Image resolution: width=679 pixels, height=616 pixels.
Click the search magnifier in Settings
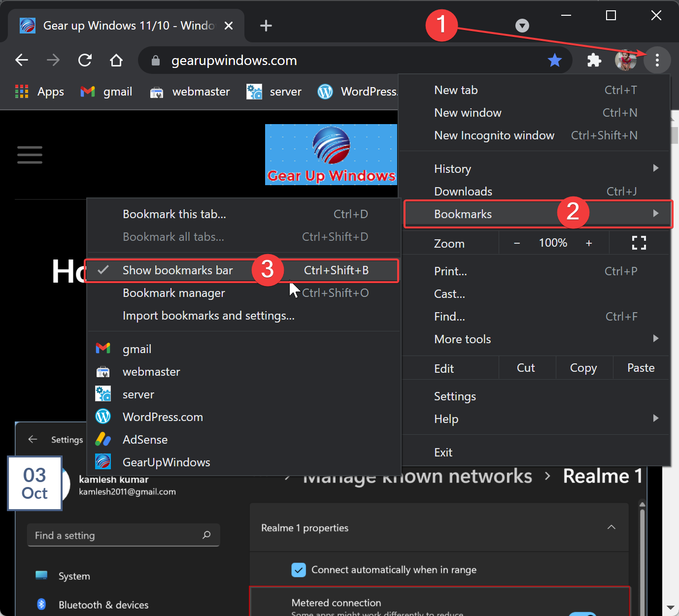coord(206,535)
